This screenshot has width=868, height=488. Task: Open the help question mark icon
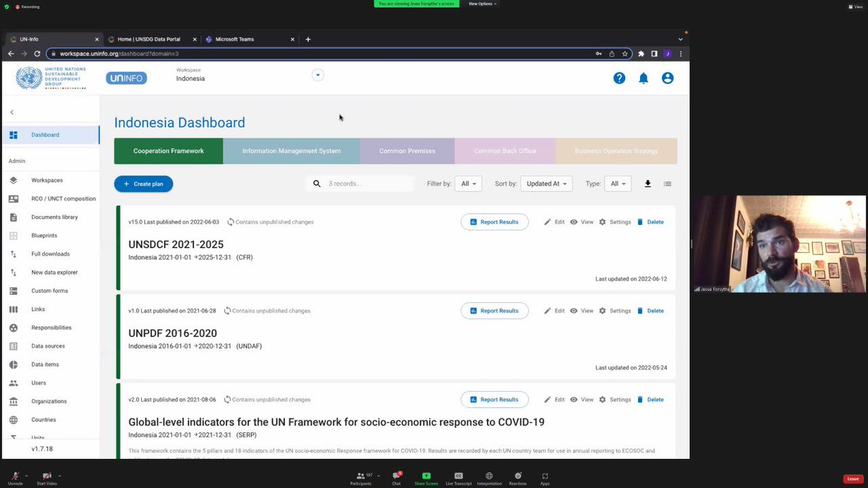pyautogui.click(x=619, y=78)
